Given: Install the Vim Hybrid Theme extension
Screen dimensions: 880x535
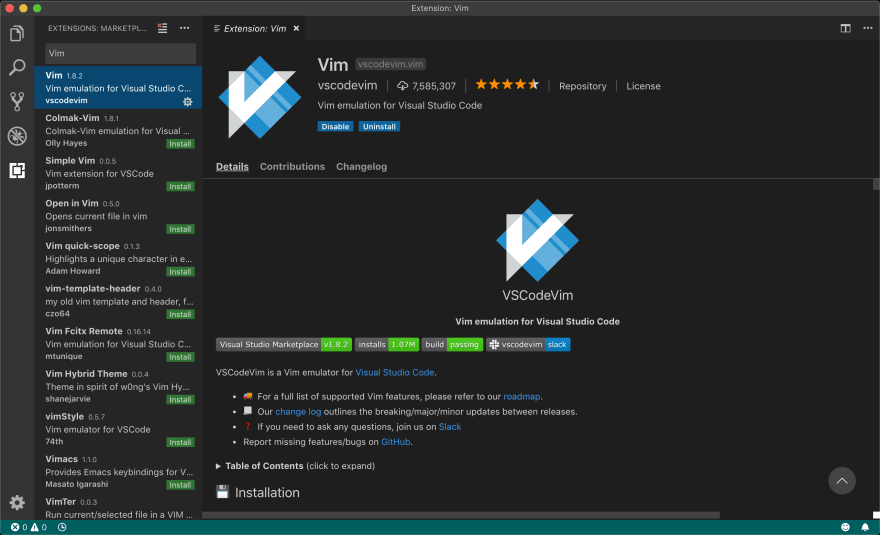Looking at the screenshot, I should point(180,400).
